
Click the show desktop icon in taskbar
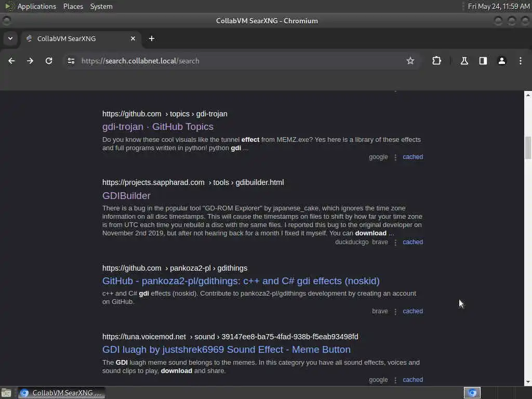point(6,393)
